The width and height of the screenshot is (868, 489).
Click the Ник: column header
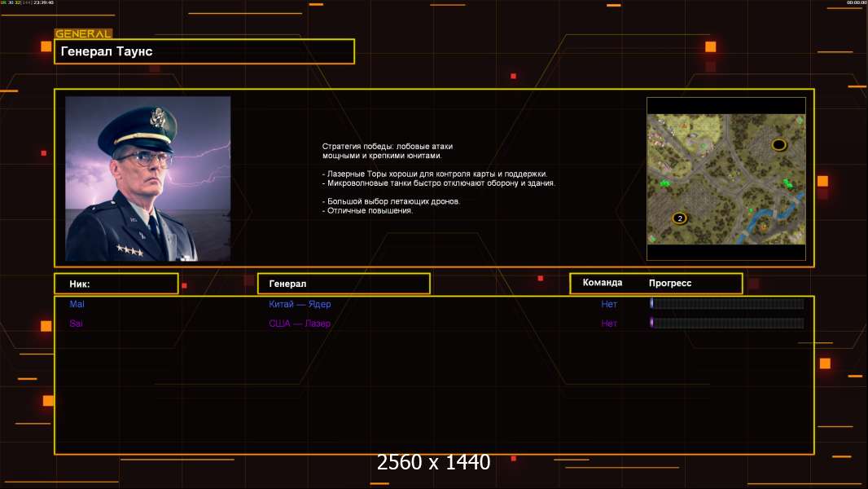pyautogui.click(x=116, y=284)
